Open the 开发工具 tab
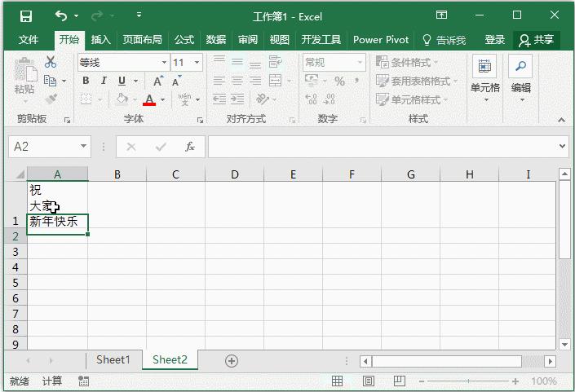The image size is (575, 392). coord(321,40)
